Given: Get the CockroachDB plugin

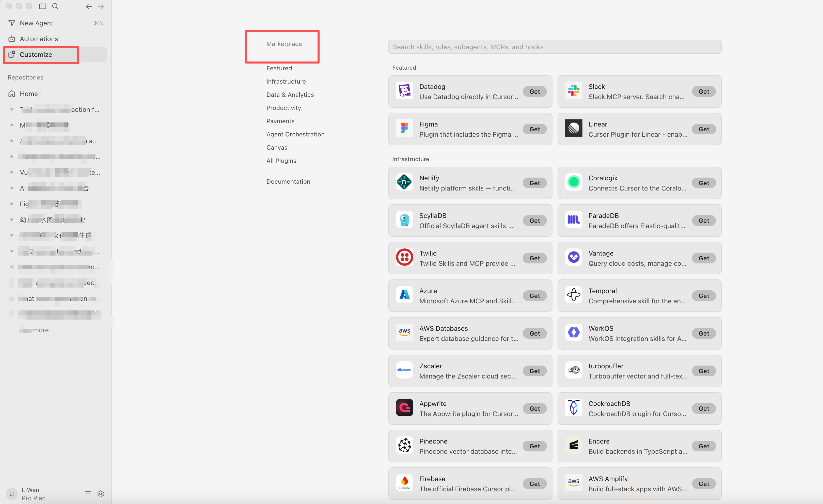Looking at the screenshot, I should click(x=703, y=408).
